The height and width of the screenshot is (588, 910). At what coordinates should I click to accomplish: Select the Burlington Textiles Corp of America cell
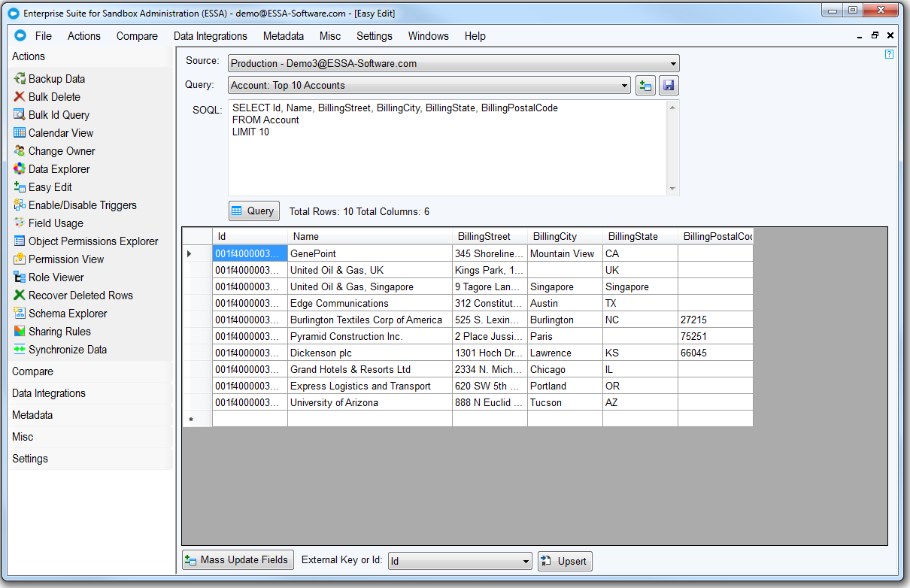click(x=370, y=320)
